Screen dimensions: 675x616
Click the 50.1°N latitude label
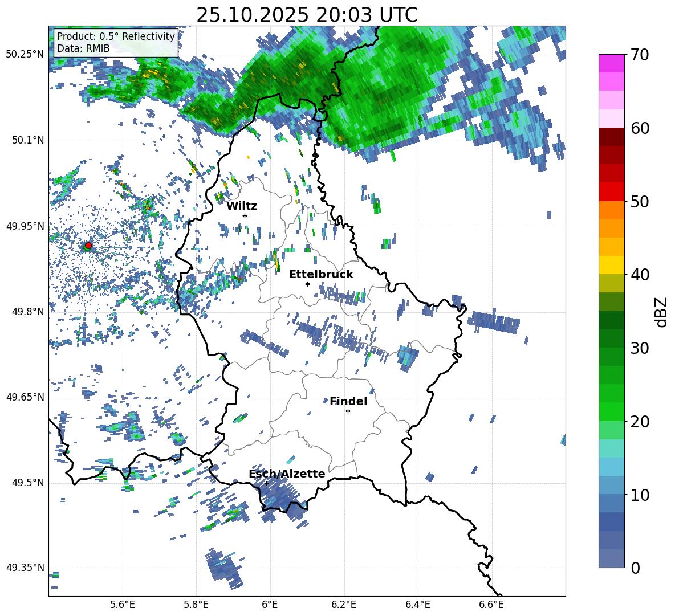point(28,140)
